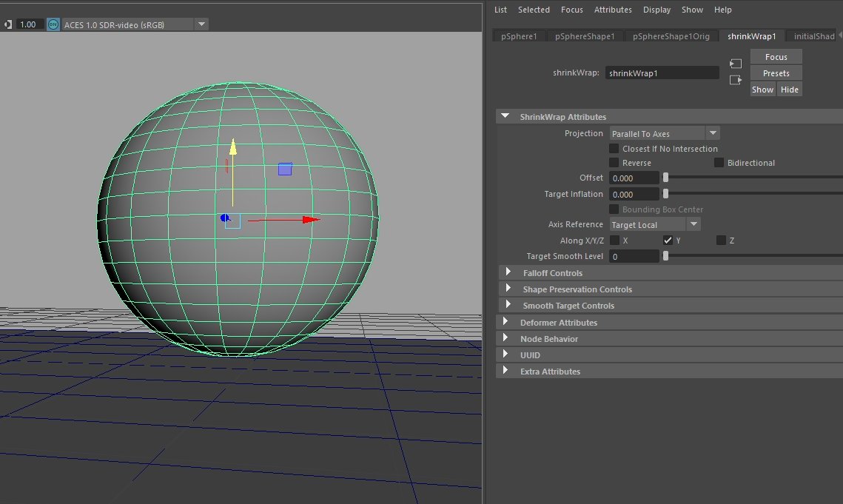Click the input connection icon next to shrinkWrap1
Image resolution: width=843 pixels, height=504 pixels.
[735, 64]
